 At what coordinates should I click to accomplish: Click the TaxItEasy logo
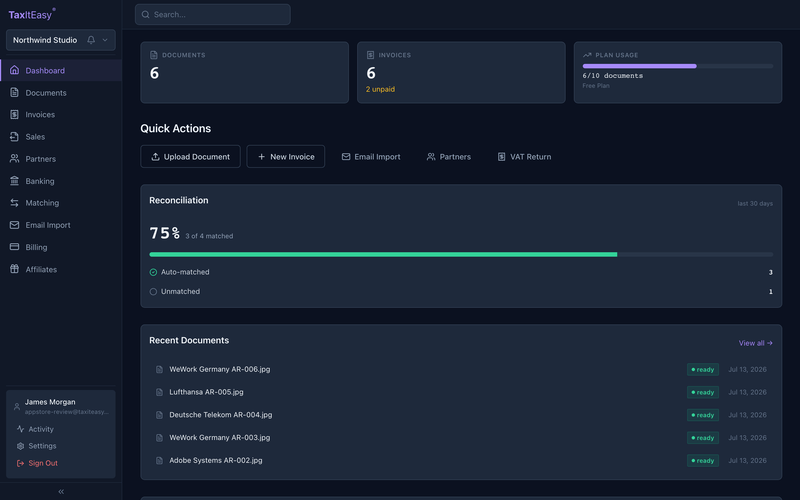click(32, 14)
